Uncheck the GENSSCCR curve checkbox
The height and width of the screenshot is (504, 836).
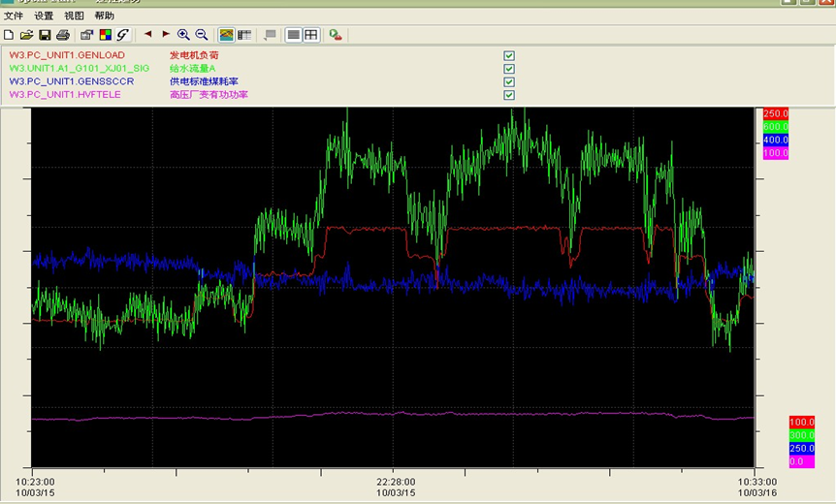pos(509,82)
